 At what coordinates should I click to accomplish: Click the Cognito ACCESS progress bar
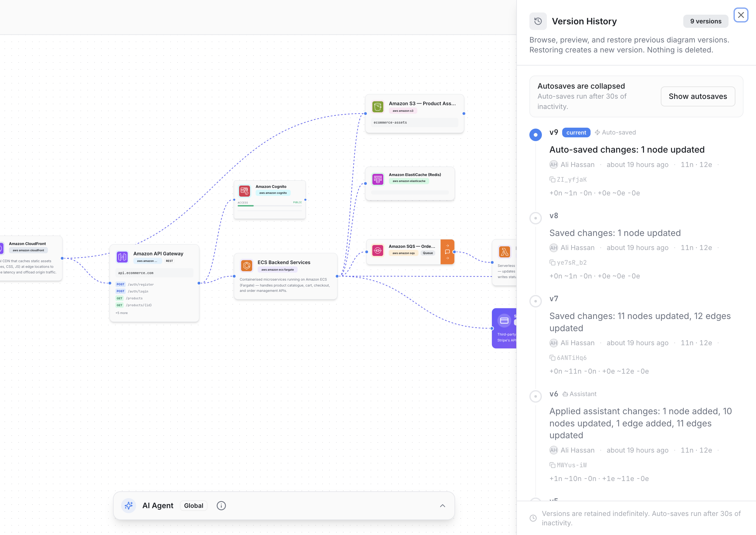point(269,206)
